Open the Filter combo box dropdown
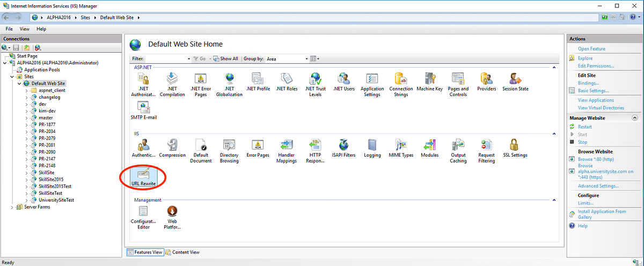Screen dimensions: 644x266 [189, 58]
